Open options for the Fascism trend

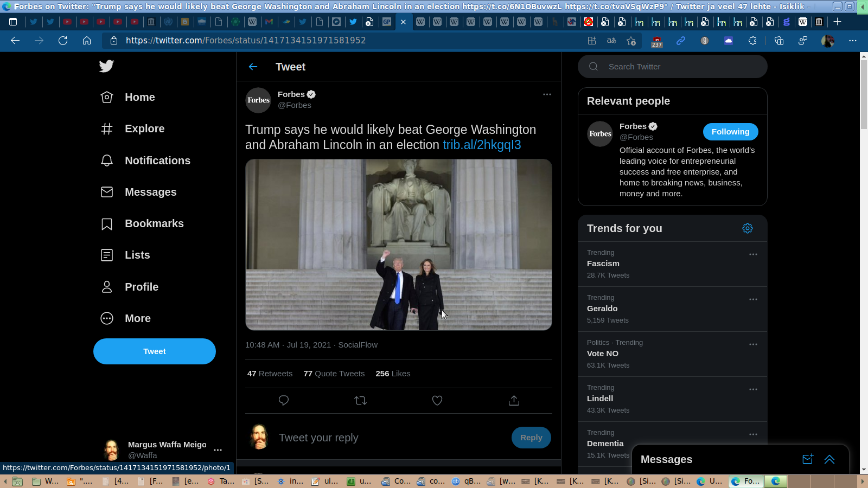tap(753, 254)
